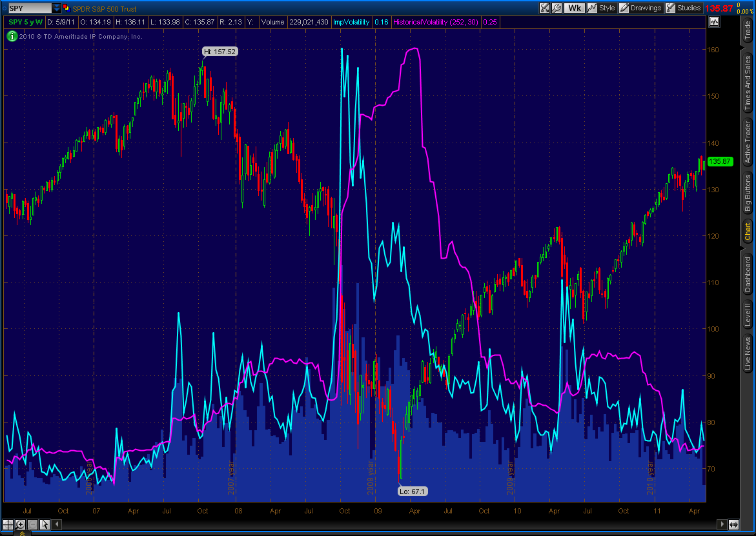Viewport: 756px width, 536px height.
Task: Click the implied volatility value 0.16
Action: pos(382,22)
